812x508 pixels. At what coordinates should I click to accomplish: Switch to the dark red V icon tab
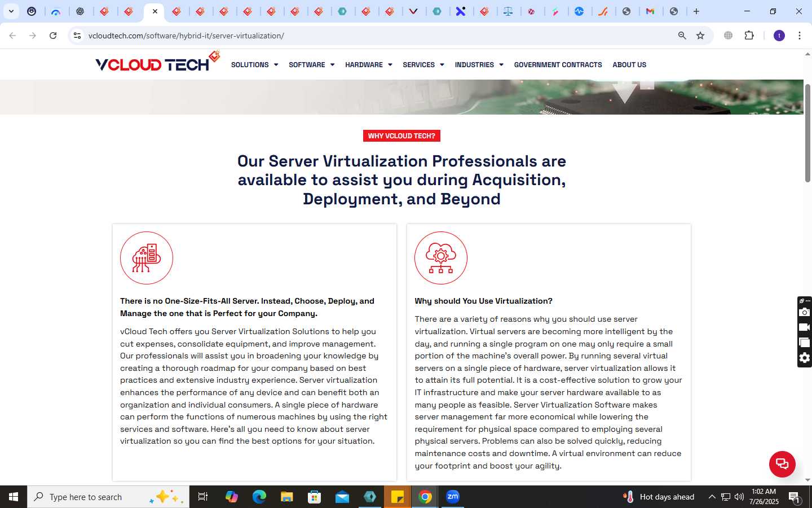pos(413,11)
